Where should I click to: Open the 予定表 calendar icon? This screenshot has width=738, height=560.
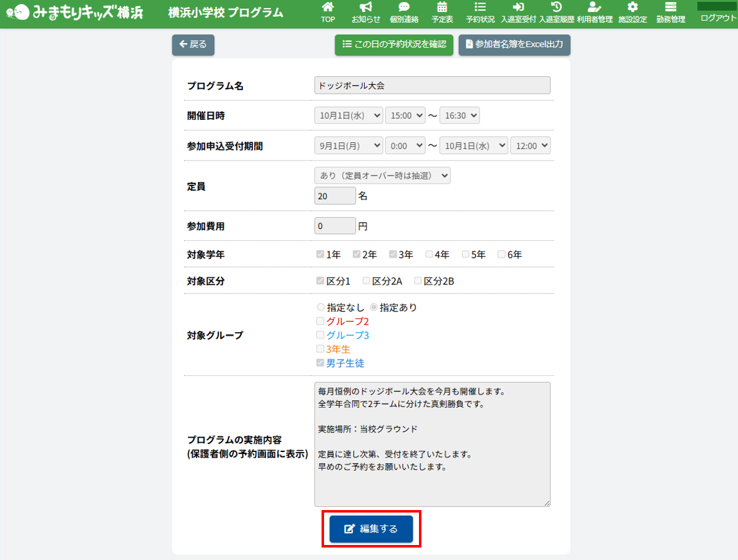[442, 7]
